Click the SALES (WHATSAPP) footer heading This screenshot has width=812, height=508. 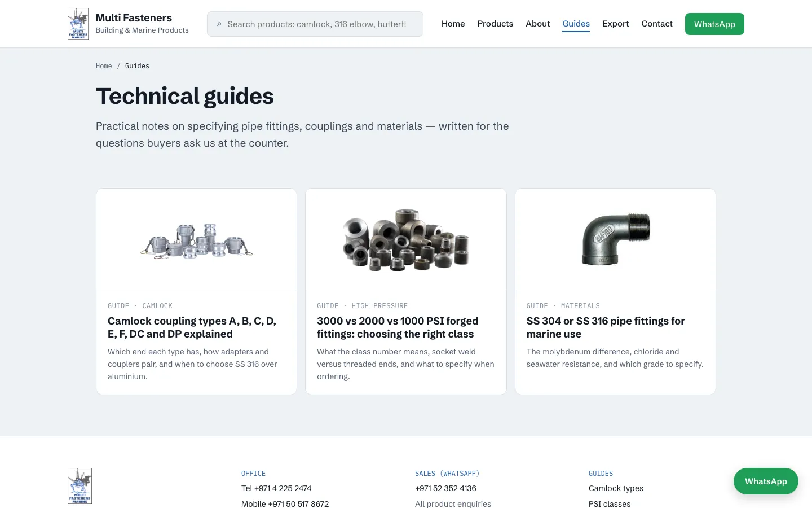point(447,474)
